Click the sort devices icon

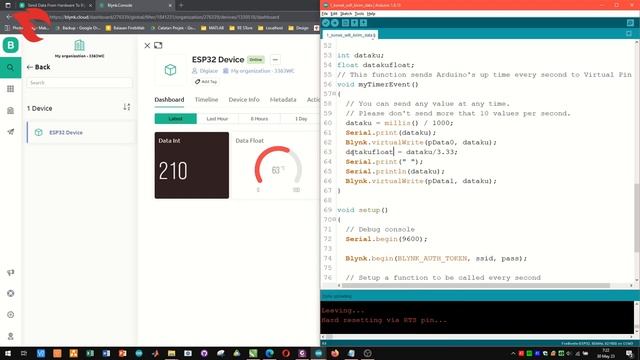(127, 107)
